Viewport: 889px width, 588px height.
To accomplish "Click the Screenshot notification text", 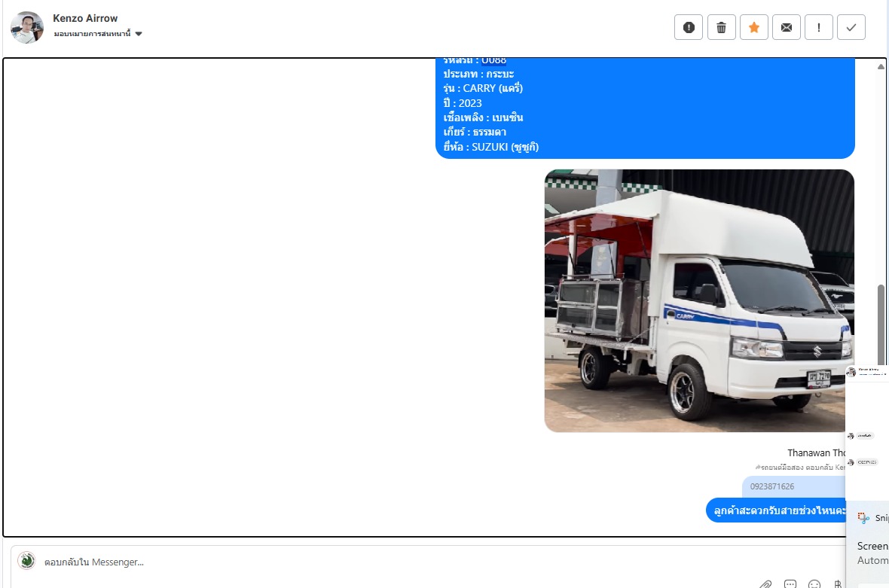I will coord(872,546).
